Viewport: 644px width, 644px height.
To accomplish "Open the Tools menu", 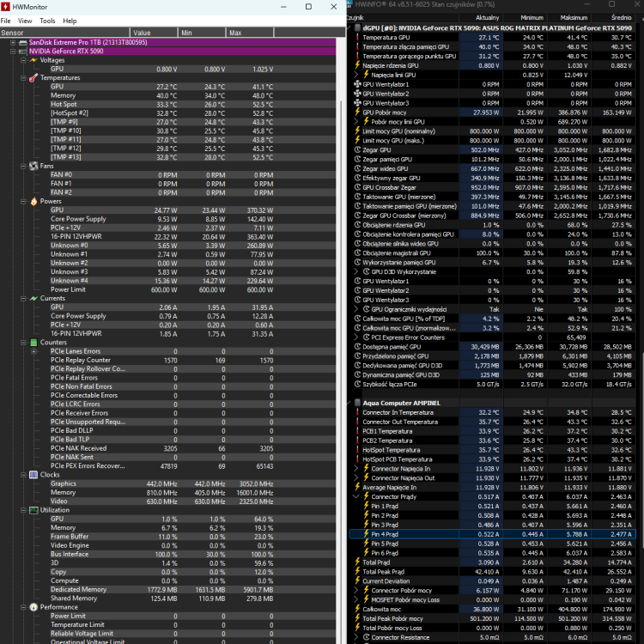I will point(47,21).
